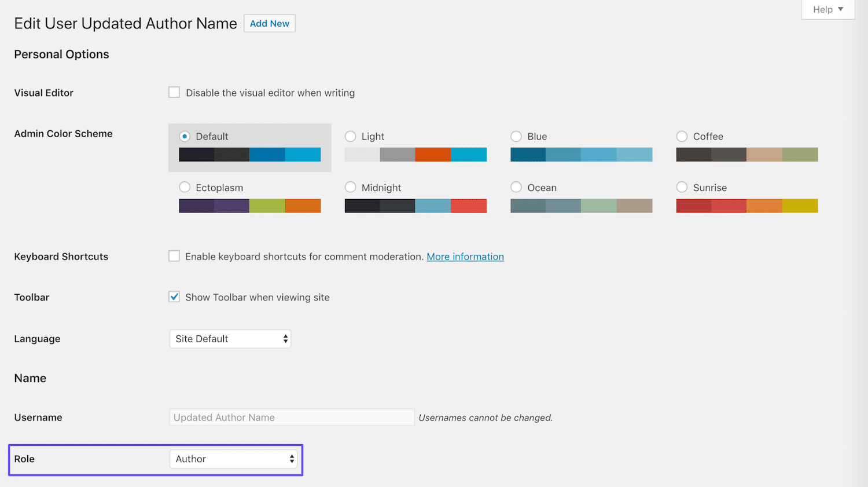Click the Site Default stepper arrows

[x=285, y=339]
